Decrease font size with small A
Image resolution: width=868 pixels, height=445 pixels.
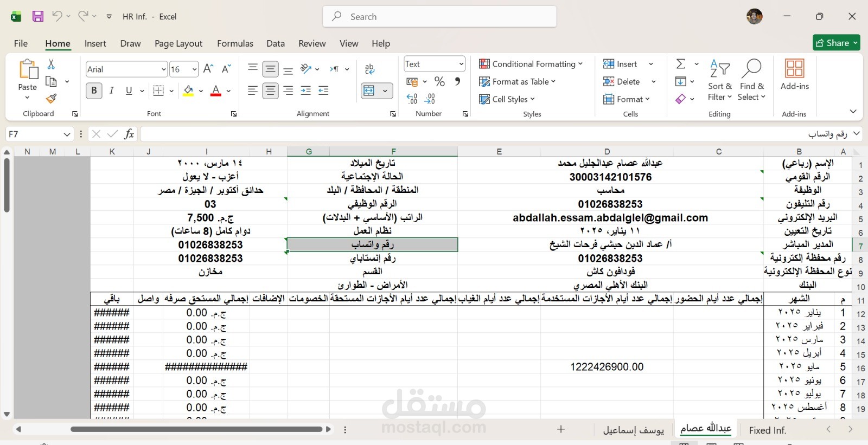click(x=227, y=69)
